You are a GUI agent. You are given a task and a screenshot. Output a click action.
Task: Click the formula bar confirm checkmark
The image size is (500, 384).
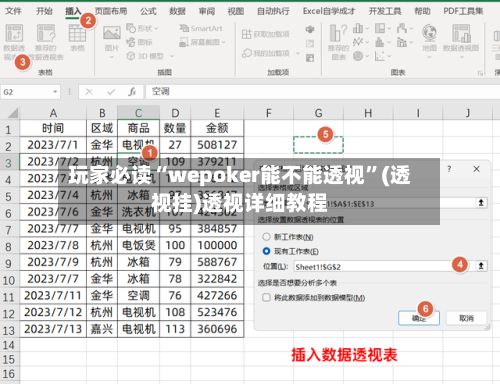click(x=111, y=92)
